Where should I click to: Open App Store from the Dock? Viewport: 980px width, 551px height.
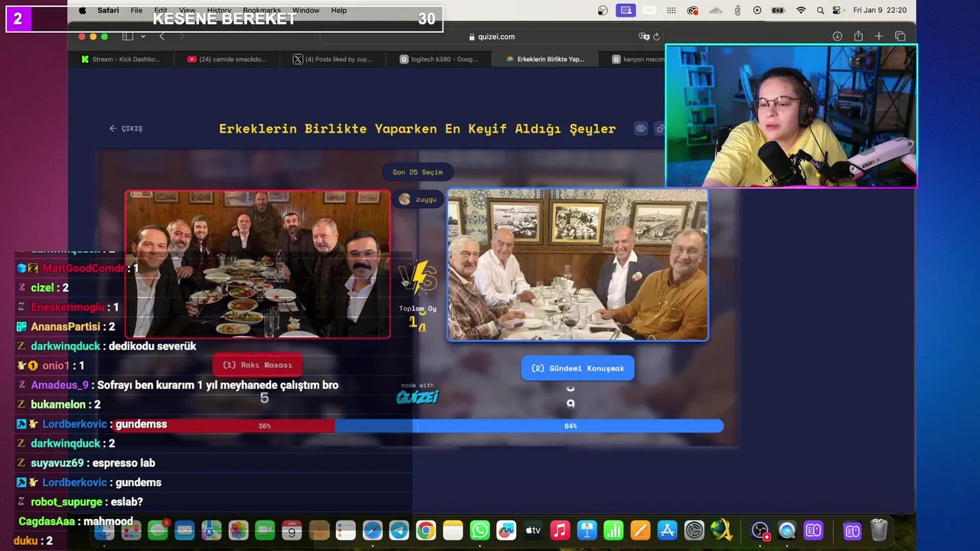(667, 530)
